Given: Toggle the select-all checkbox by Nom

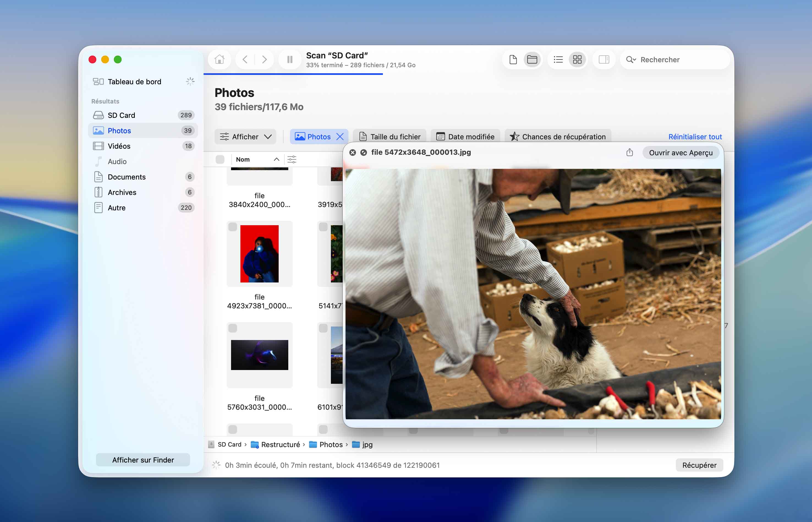Looking at the screenshot, I should [x=220, y=159].
